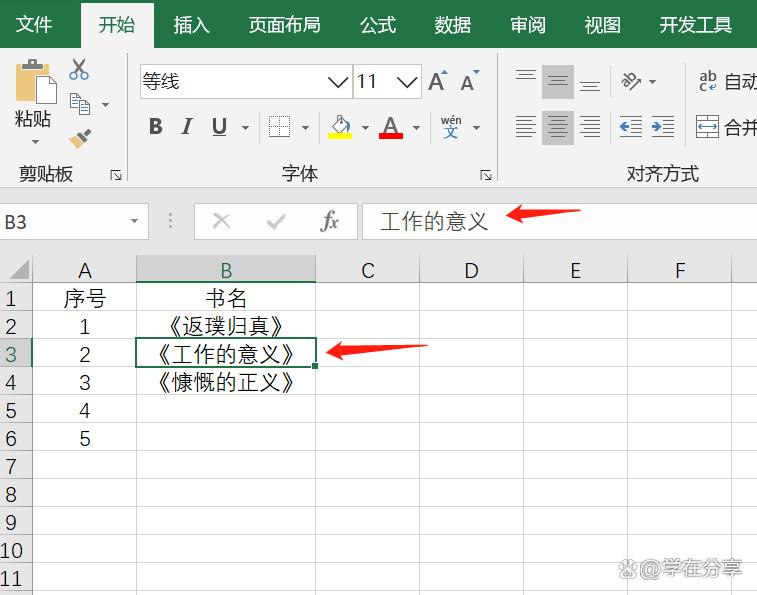Increase indent
The height and width of the screenshot is (595, 757).
click(x=663, y=127)
